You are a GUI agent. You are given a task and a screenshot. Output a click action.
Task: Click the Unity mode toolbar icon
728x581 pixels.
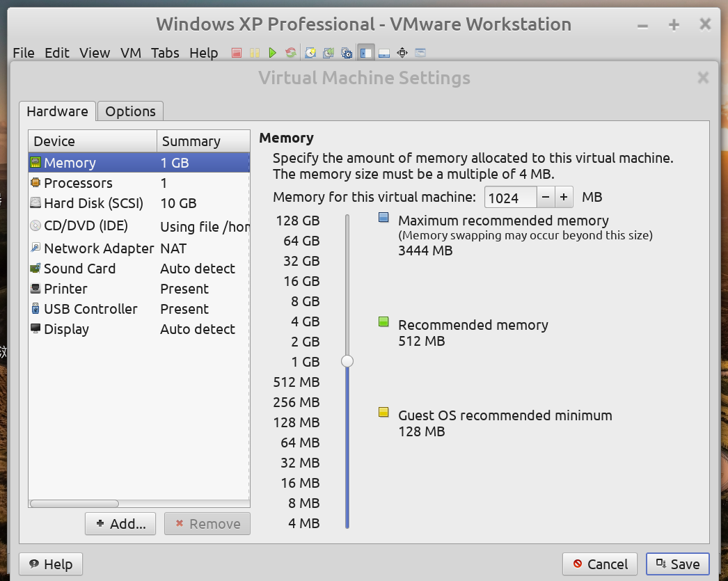[x=420, y=53]
